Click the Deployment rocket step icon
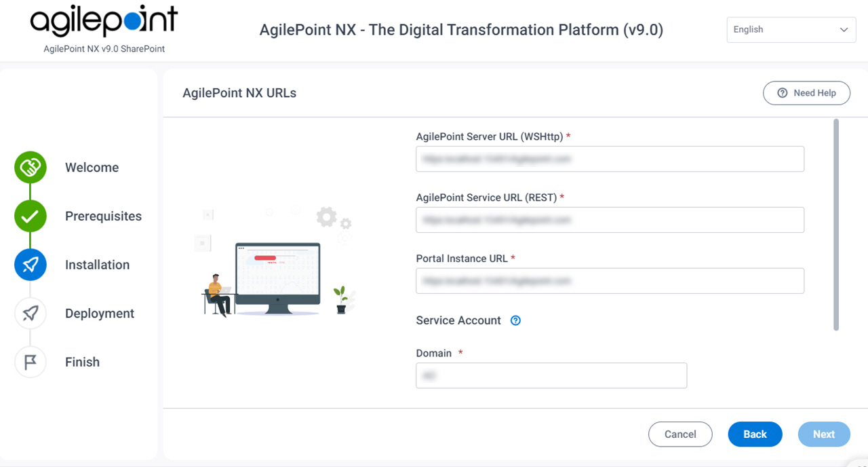 click(x=31, y=313)
